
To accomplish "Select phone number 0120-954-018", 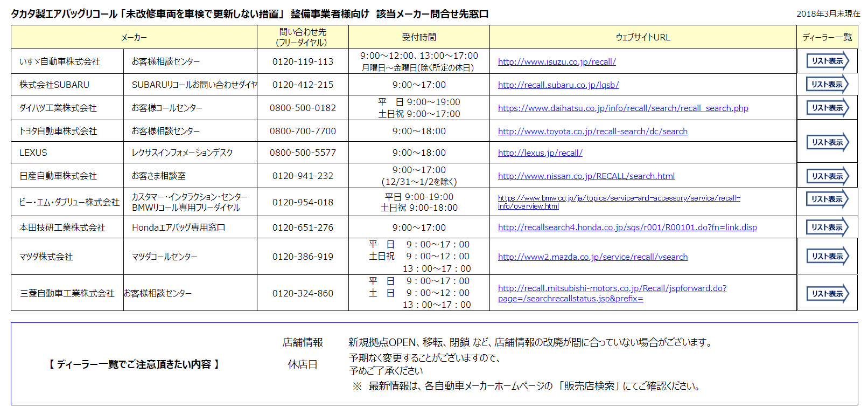I will 303,202.
